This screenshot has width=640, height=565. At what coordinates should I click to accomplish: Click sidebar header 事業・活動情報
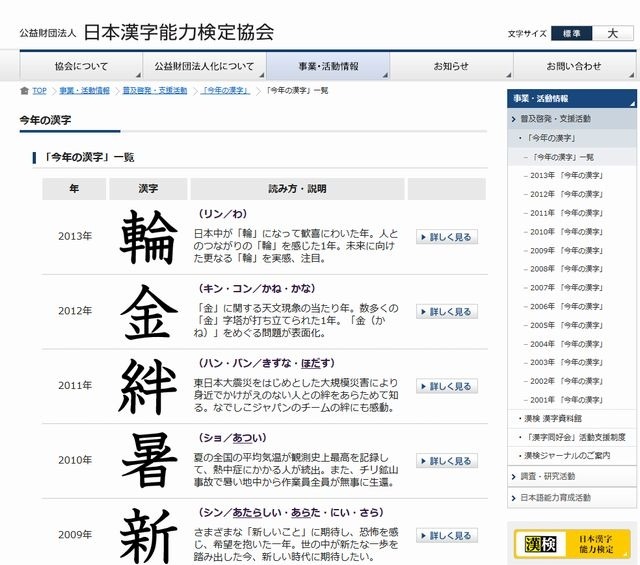point(571,98)
